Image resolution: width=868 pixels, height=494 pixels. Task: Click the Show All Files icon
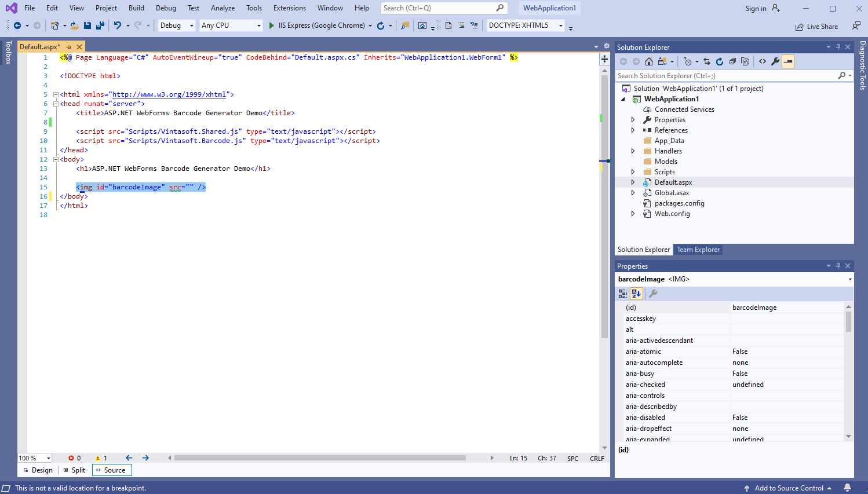745,61
